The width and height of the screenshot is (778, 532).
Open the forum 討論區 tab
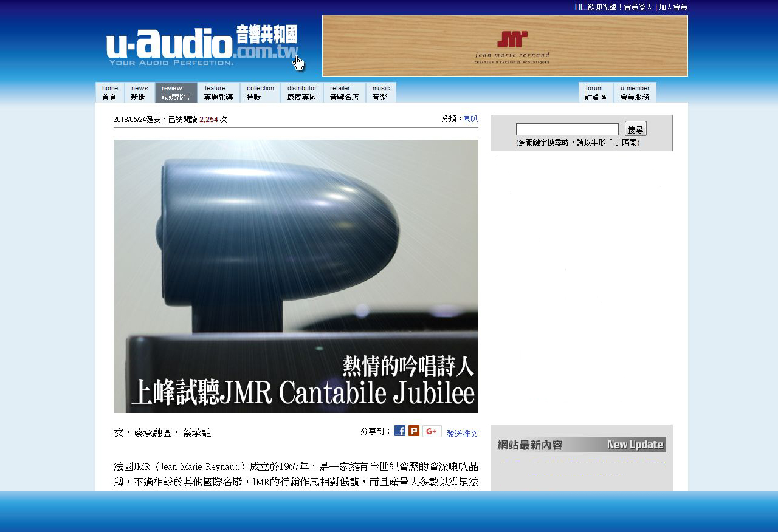coord(596,92)
